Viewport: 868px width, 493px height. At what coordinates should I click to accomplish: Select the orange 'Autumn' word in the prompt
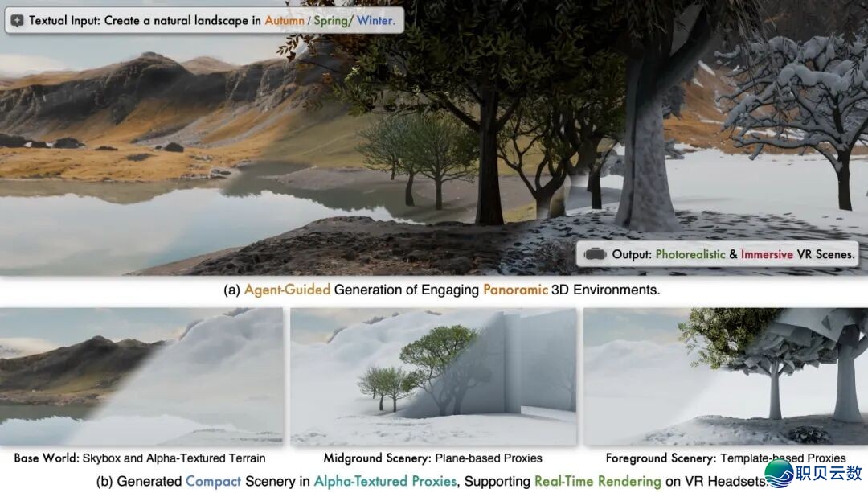pos(285,20)
